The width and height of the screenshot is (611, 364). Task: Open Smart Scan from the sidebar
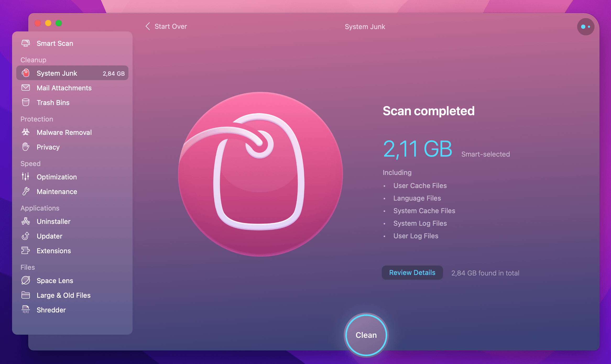click(72, 43)
